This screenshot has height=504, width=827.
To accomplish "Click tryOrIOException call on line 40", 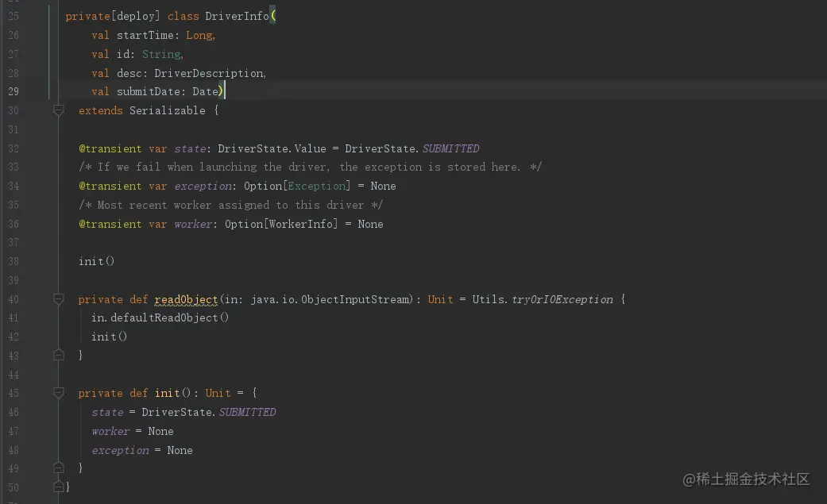I will (562, 299).
